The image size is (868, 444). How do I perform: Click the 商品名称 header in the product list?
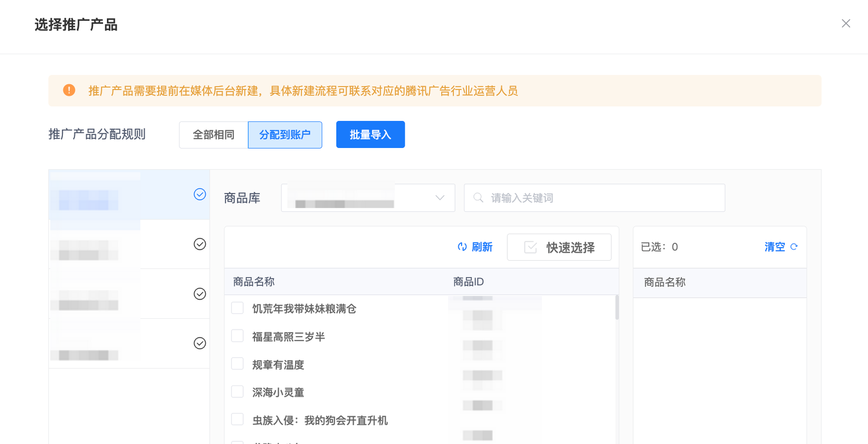(254, 282)
